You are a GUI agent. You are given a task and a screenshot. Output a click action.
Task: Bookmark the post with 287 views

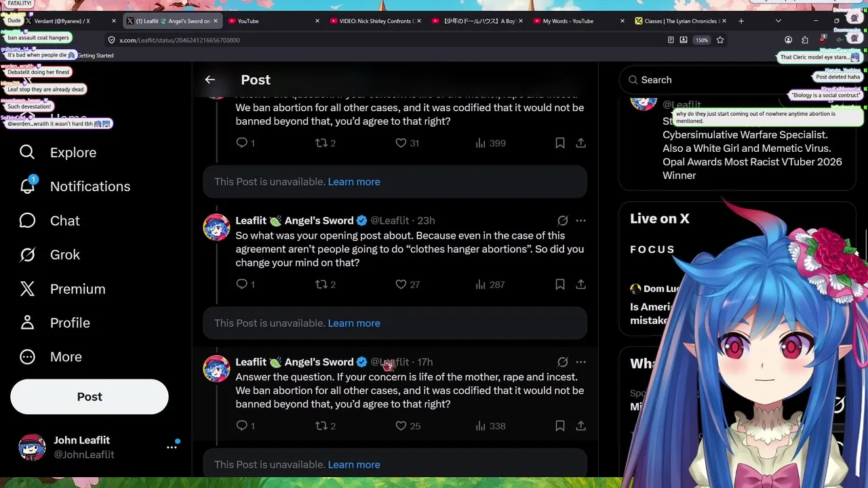560,285
